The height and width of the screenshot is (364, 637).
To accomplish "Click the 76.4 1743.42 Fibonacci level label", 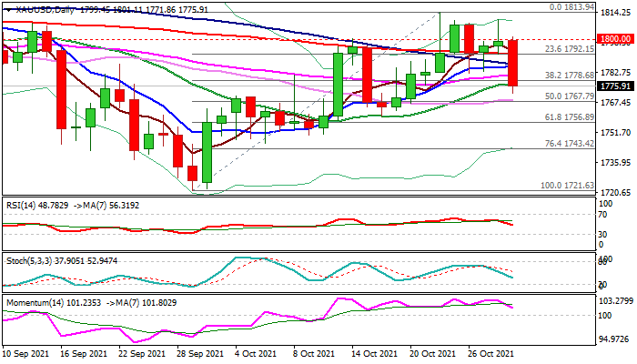I will tap(570, 144).
